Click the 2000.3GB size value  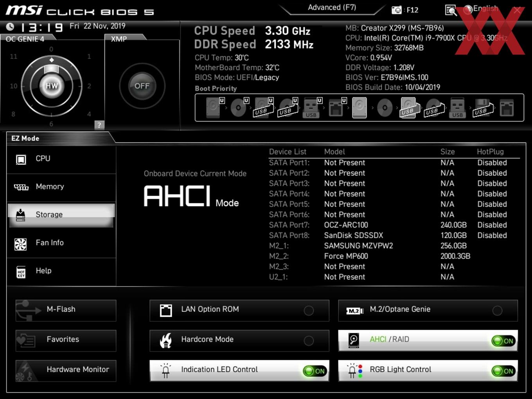[455, 256]
